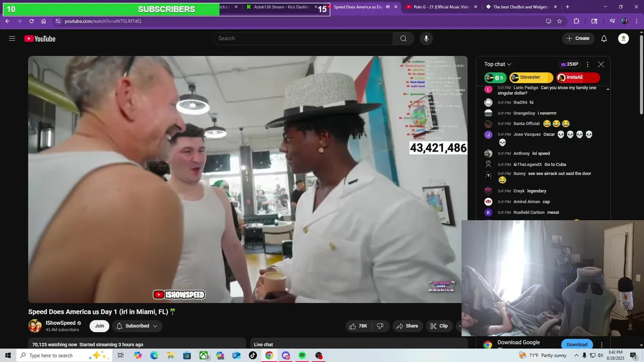Like the video with 78K thumbs up

pyautogui.click(x=358, y=326)
